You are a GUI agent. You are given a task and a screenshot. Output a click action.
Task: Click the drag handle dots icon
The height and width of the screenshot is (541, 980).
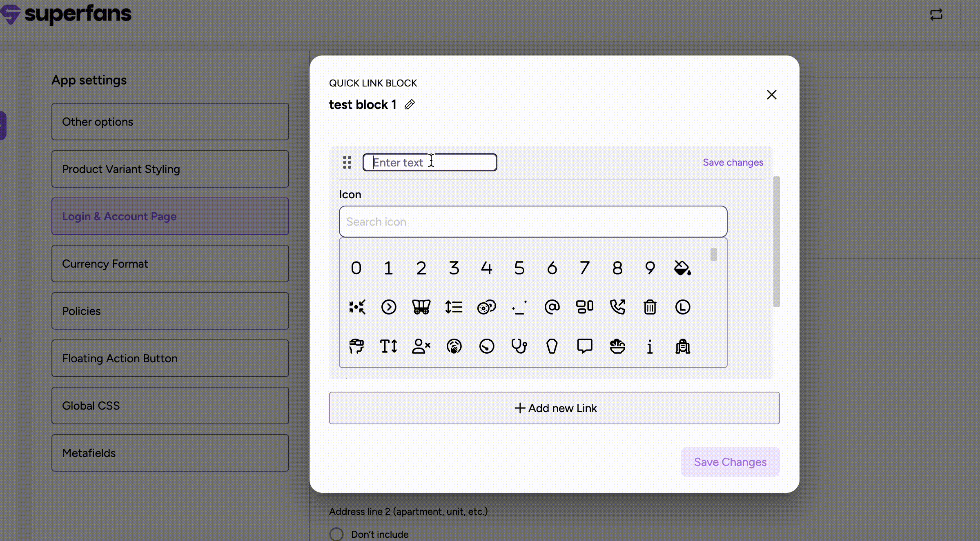click(x=347, y=162)
